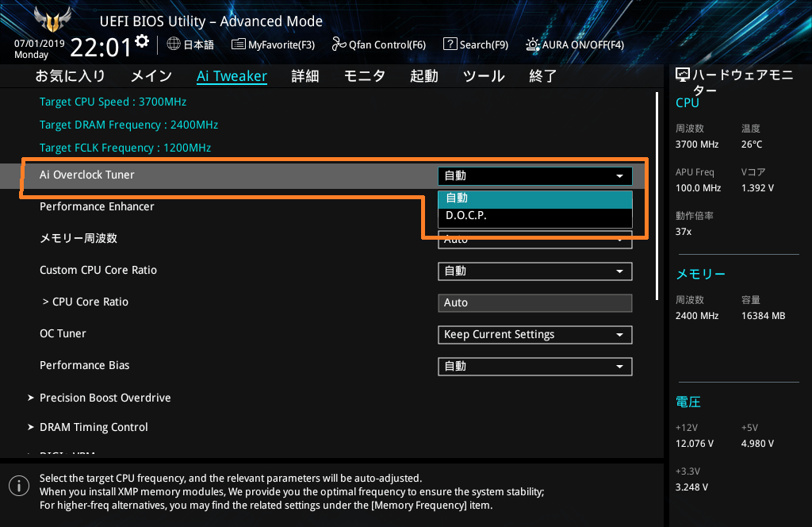812x527 pixels.
Task: Click the 37x ratio value
Action: (x=684, y=232)
